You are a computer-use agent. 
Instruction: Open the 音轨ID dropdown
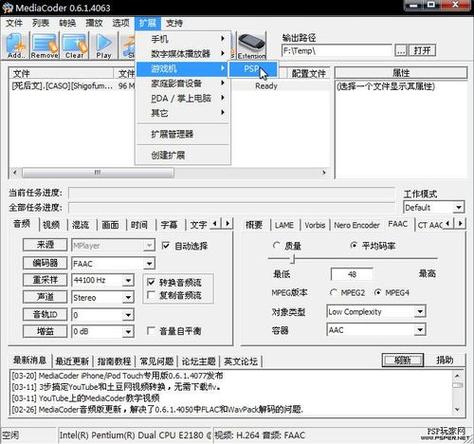pyautogui.click(x=128, y=315)
